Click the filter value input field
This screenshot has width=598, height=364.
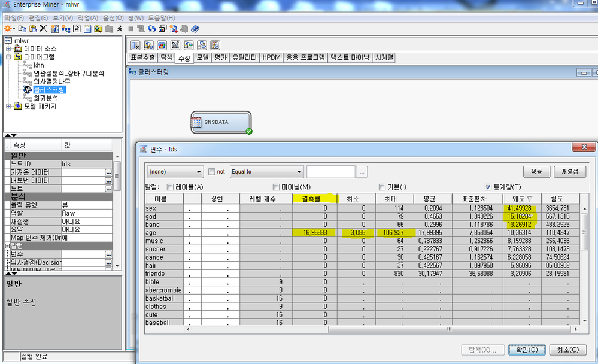(x=330, y=172)
